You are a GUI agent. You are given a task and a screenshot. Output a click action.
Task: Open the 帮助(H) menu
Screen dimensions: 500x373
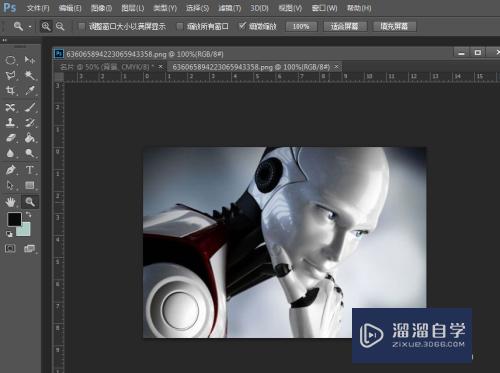tap(359, 8)
